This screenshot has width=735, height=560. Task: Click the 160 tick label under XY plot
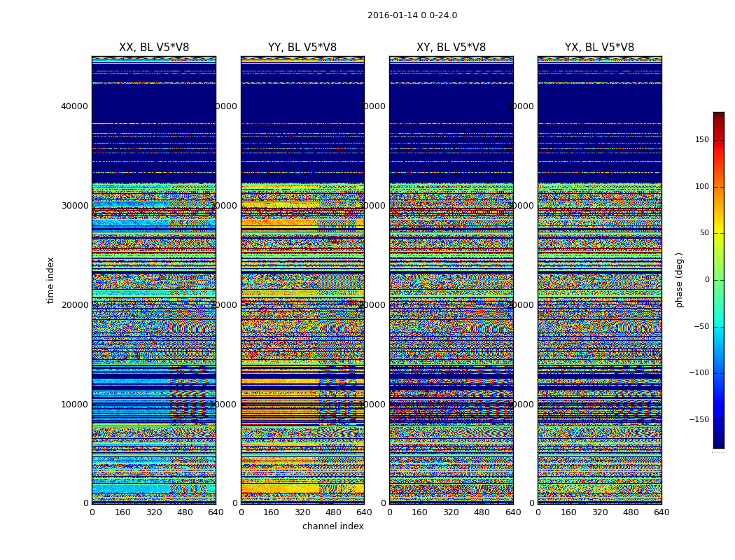(419, 512)
